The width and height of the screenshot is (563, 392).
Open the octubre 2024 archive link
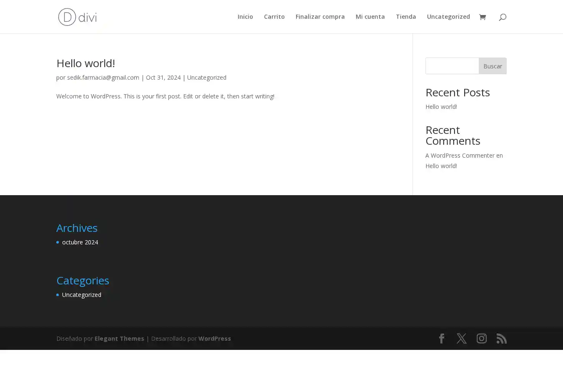point(80,242)
